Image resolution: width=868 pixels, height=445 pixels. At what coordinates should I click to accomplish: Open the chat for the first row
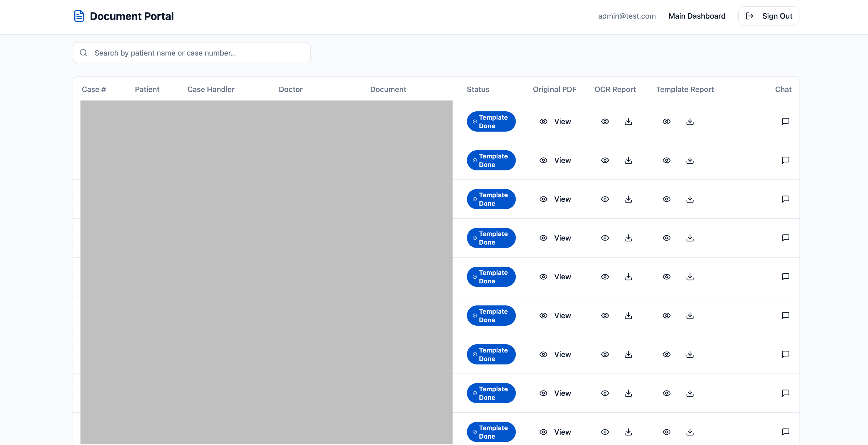pos(785,121)
